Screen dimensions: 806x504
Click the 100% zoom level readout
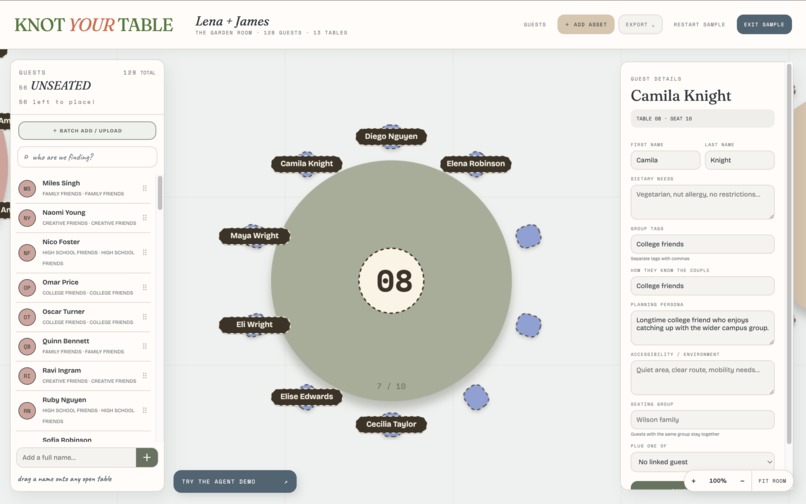point(718,481)
